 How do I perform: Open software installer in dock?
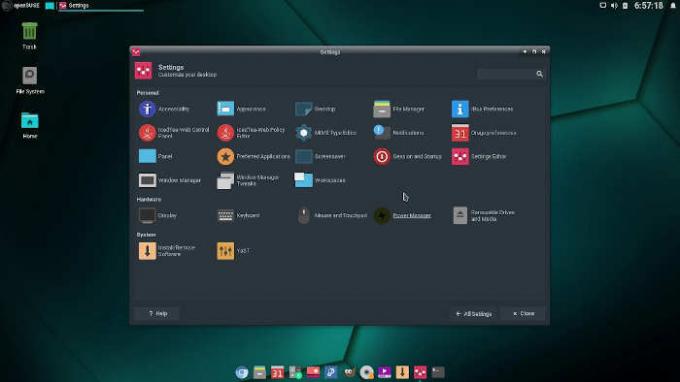402,372
